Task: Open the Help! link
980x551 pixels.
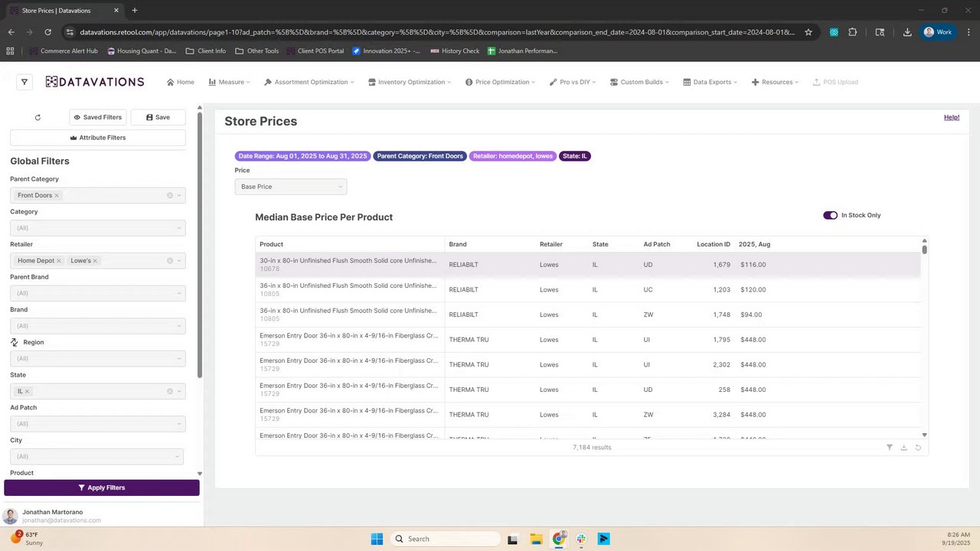Action: coord(952,117)
